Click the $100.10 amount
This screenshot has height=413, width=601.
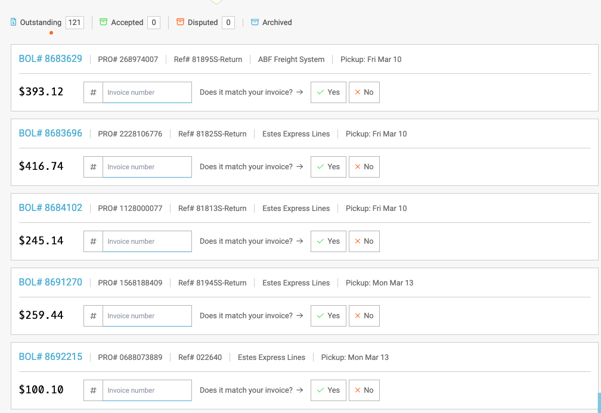(41, 390)
